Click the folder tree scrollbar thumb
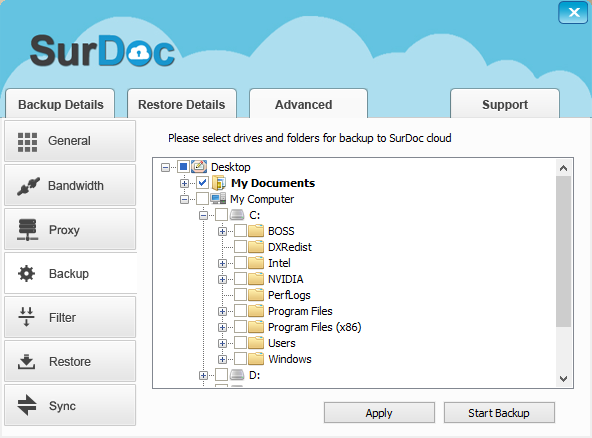This screenshot has height=438, width=592. [563, 251]
